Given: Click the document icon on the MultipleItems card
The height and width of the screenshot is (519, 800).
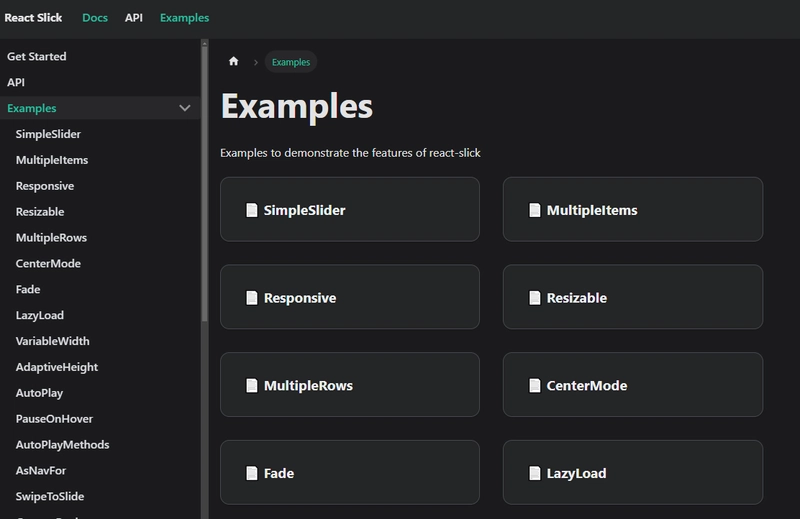Looking at the screenshot, I should (x=535, y=210).
